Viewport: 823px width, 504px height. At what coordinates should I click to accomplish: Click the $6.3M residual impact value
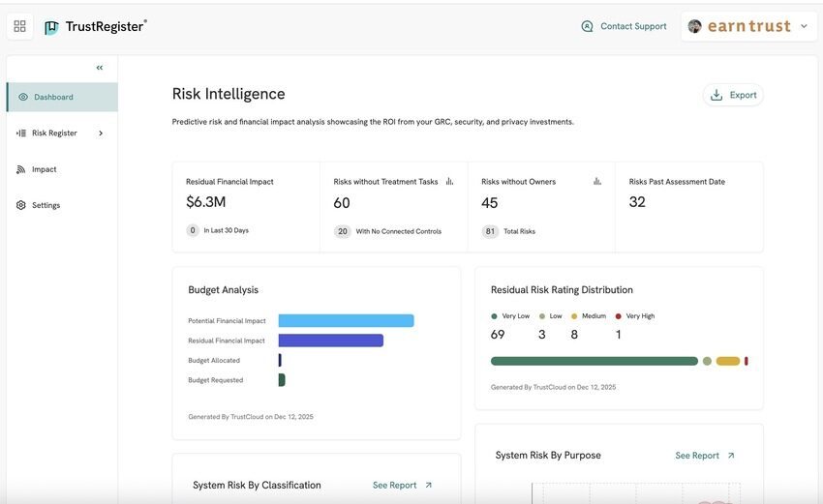coord(205,202)
